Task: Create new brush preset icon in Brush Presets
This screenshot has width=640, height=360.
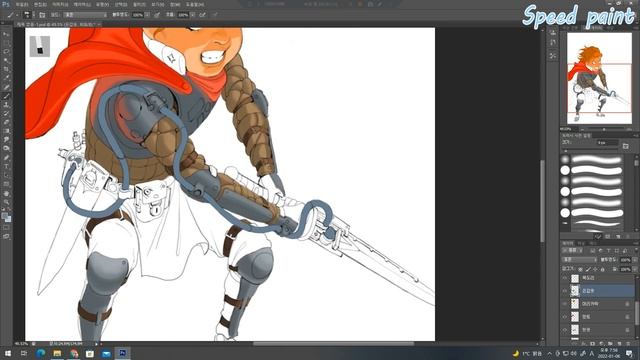Action: [x=618, y=236]
